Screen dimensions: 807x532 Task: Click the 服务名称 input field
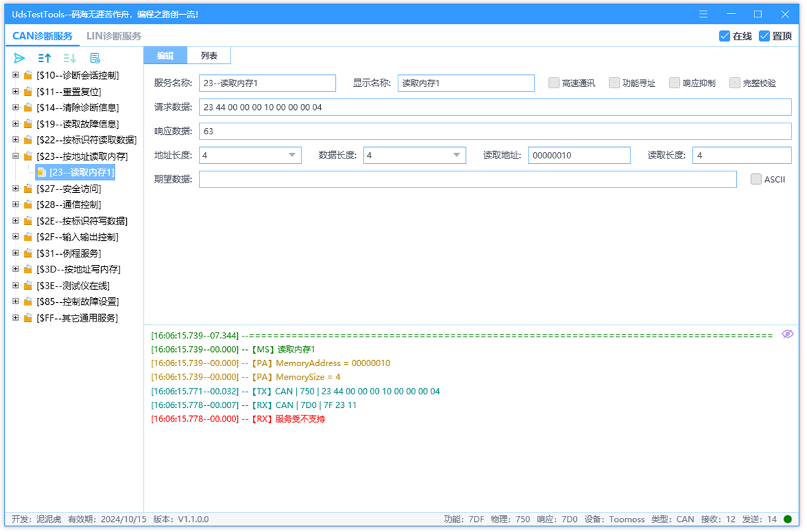(x=267, y=83)
